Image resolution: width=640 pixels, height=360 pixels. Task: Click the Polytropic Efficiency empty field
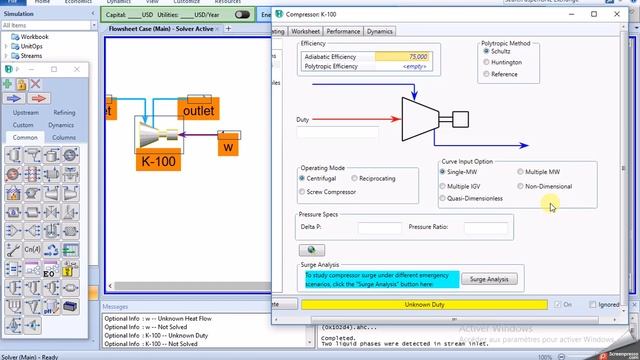[x=402, y=66]
